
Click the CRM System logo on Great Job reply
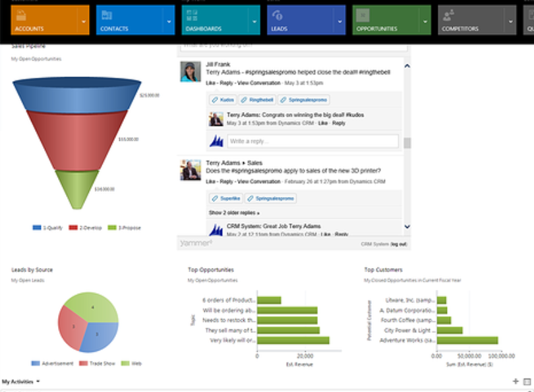216,230
